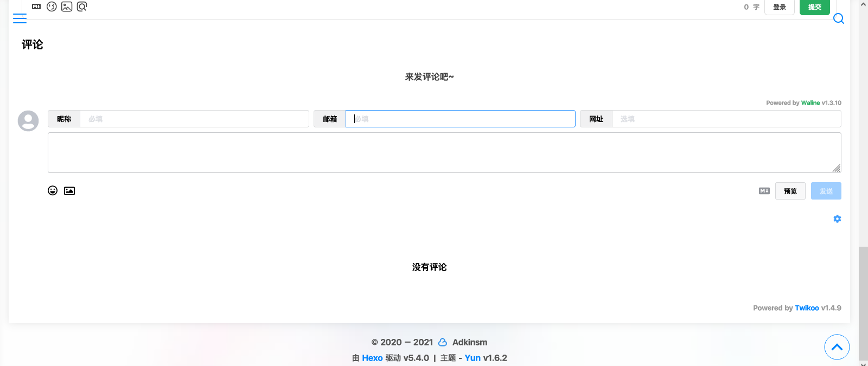Screen dimensions: 868x366
Task: Click inside the Twikoo comment textarea
Action: click(x=444, y=153)
